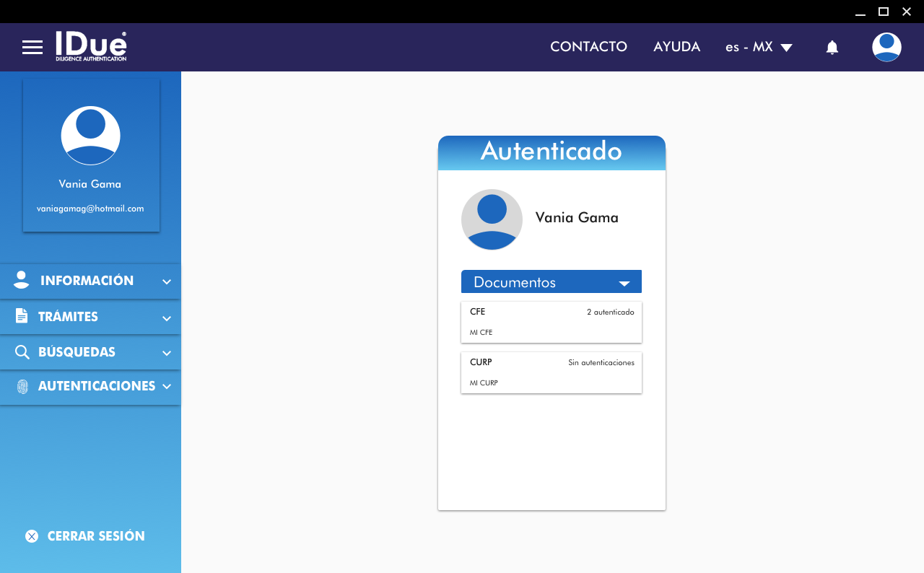Go to the Contacto page
The image size is (924, 573).
coord(588,47)
